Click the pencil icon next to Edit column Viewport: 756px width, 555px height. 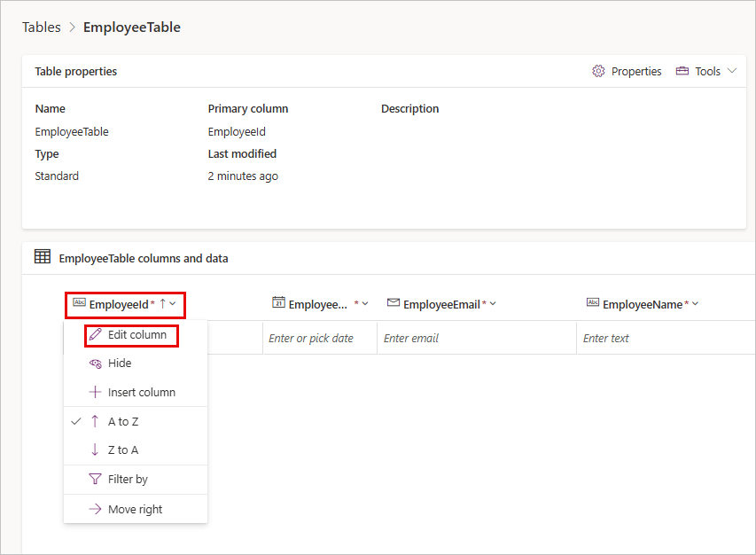tap(95, 334)
